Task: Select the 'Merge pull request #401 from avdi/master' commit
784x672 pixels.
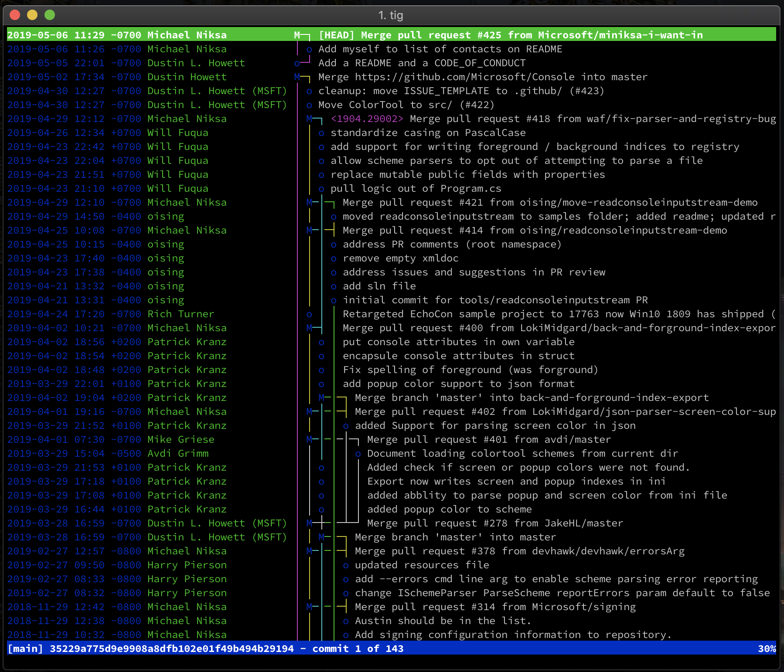Action: [488, 439]
